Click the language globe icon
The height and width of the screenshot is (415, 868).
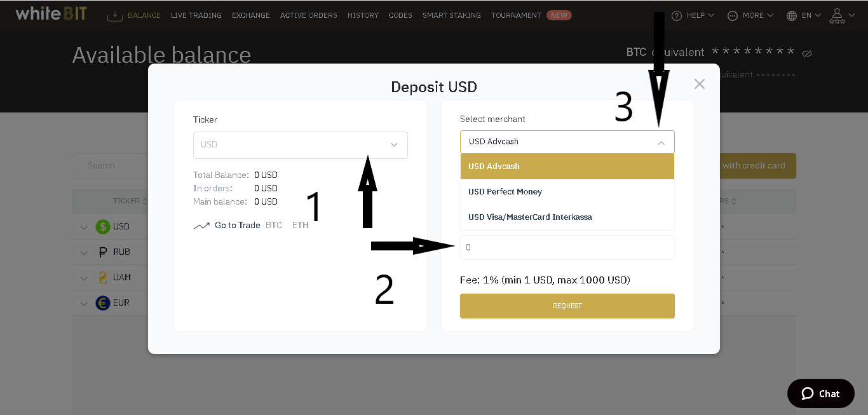click(x=792, y=16)
